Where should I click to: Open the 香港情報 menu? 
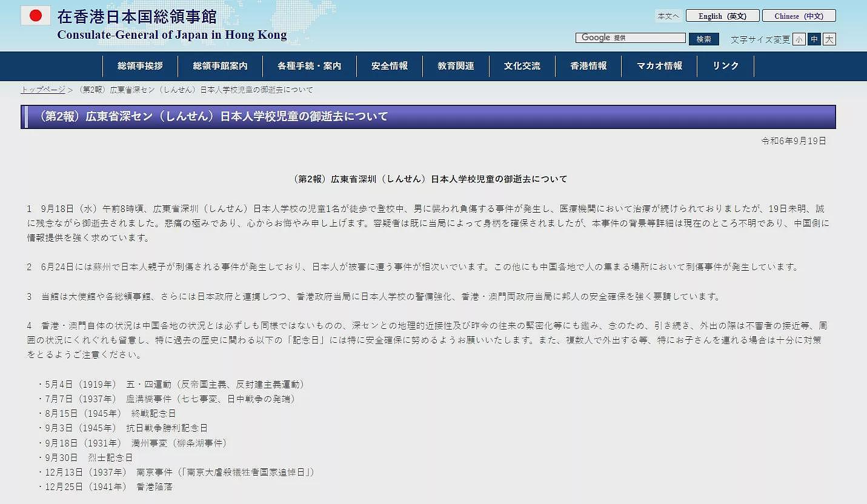pyautogui.click(x=588, y=66)
